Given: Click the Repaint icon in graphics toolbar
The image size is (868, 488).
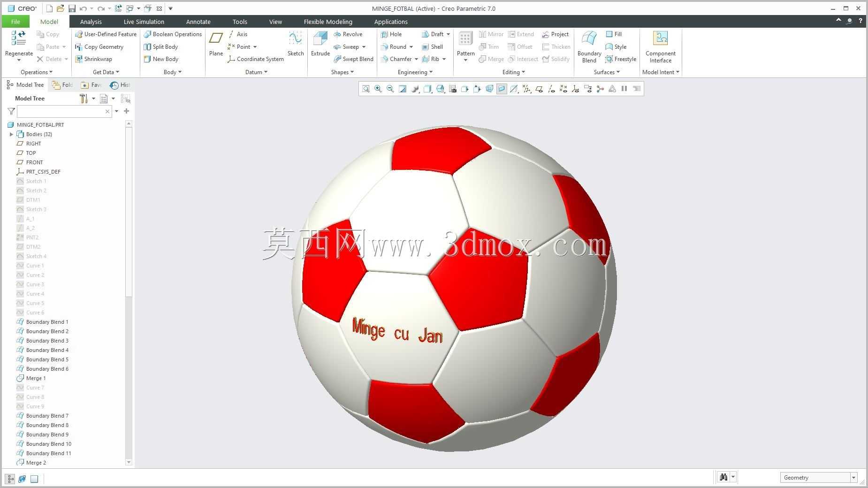Looking at the screenshot, I should 403,89.
